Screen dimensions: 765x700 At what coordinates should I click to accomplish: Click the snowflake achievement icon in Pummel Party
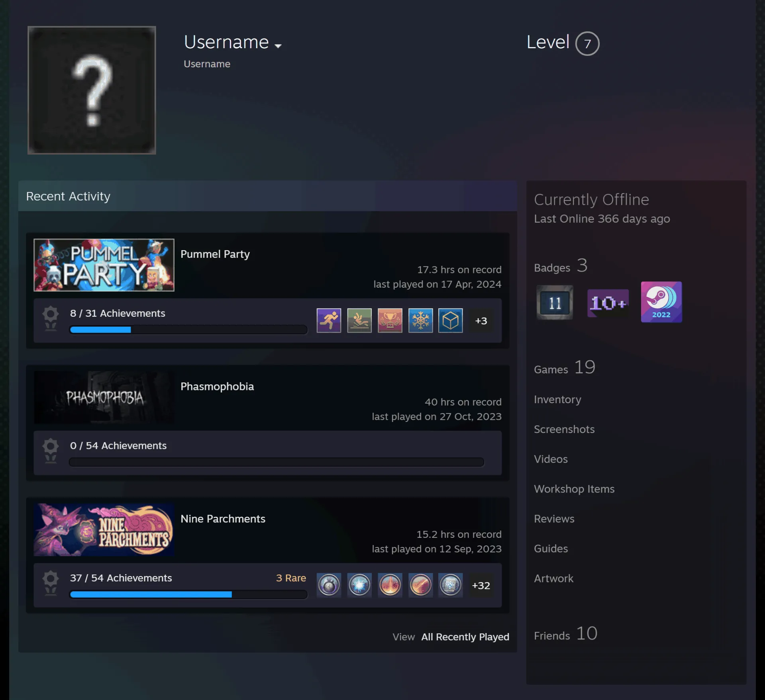pos(420,320)
